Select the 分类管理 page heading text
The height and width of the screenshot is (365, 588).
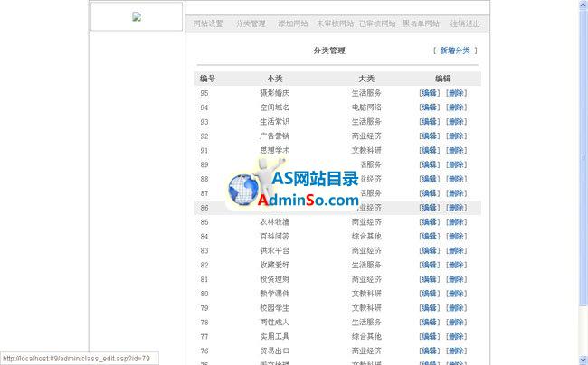click(x=329, y=51)
